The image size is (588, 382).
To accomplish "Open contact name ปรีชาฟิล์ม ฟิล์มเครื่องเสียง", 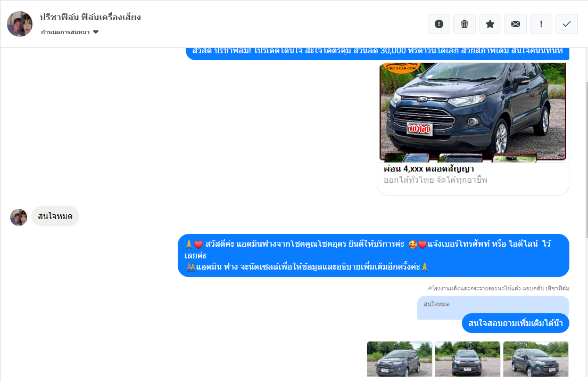I will click(x=90, y=17).
